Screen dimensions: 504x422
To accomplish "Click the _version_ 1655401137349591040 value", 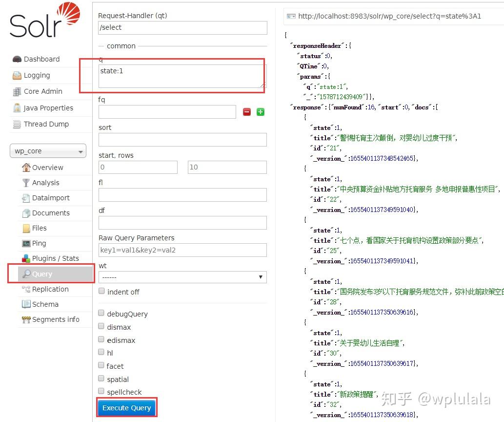I will point(382,210).
